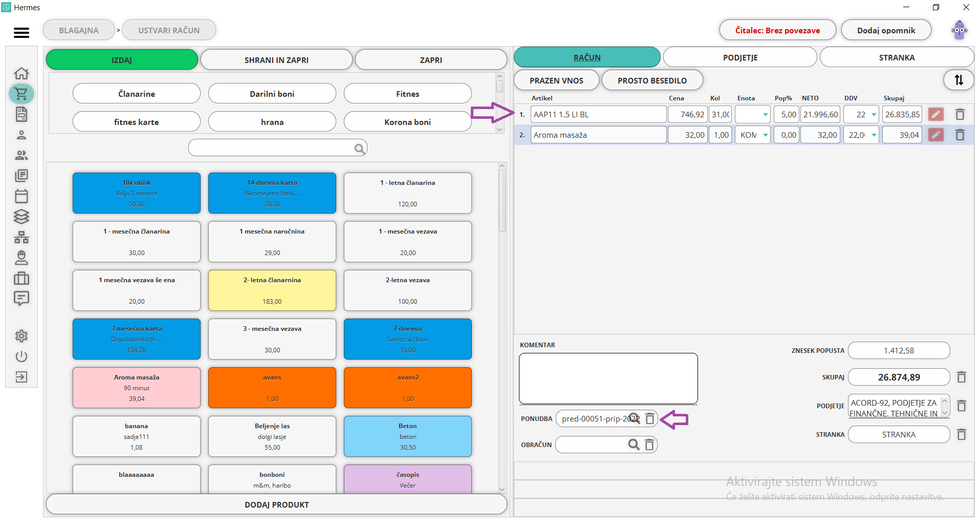980x526 pixels.
Task: Click the ZNESEK POPUSTA field
Action: pyautogui.click(x=899, y=351)
